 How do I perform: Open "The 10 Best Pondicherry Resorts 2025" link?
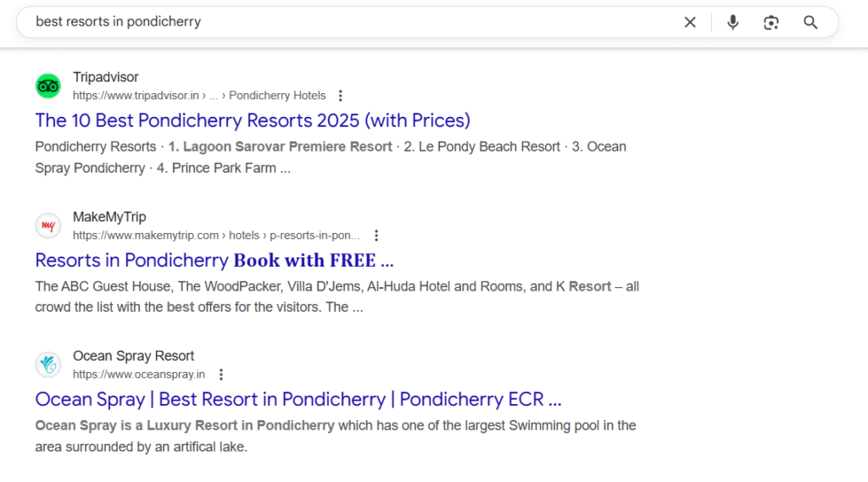253,120
